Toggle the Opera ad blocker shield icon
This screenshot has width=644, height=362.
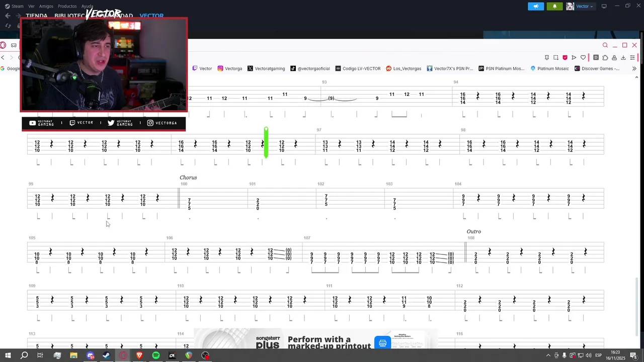pos(565,57)
